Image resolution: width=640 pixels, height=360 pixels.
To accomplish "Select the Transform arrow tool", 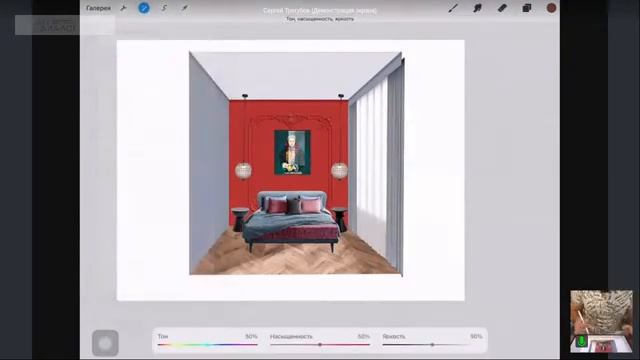I will 184,8.
